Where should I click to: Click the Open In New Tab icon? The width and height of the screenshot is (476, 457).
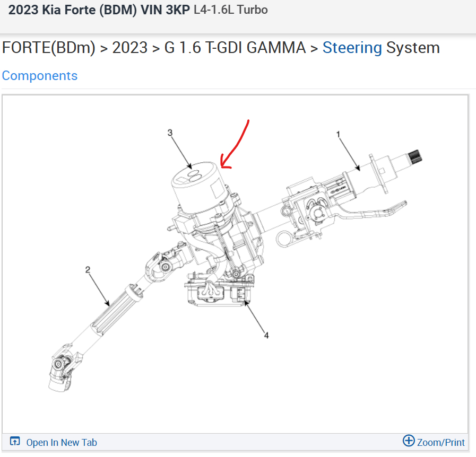[x=15, y=441]
